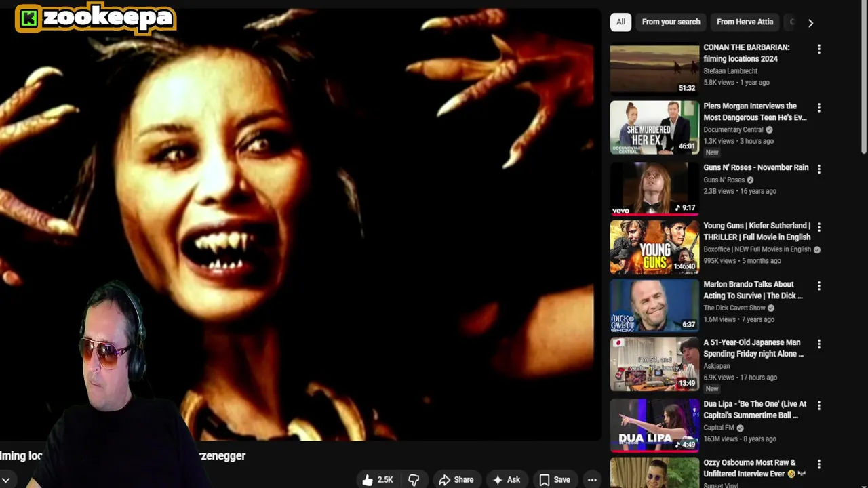Click the page vertical scrollbar
Screen dimensions: 868x488
(864, 78)
